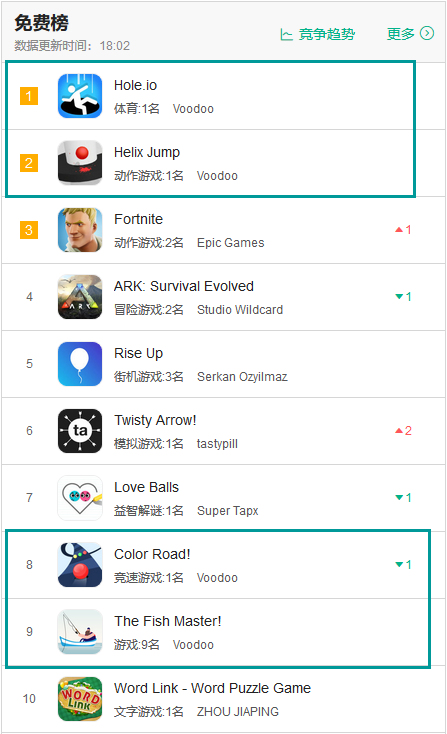Open the Word Link app icon
This screenshot has width=447, height=734.
80,698
